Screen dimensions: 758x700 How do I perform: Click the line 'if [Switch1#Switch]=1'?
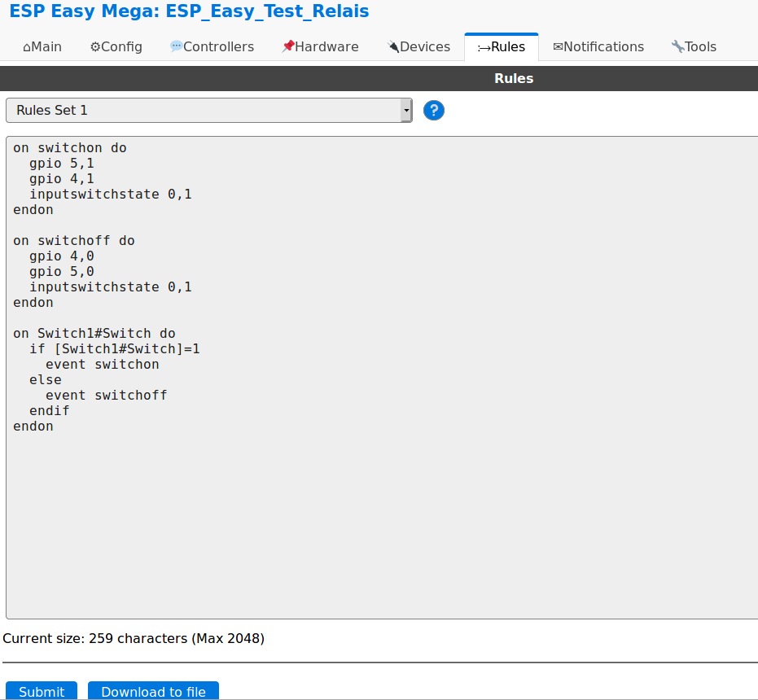115,349
